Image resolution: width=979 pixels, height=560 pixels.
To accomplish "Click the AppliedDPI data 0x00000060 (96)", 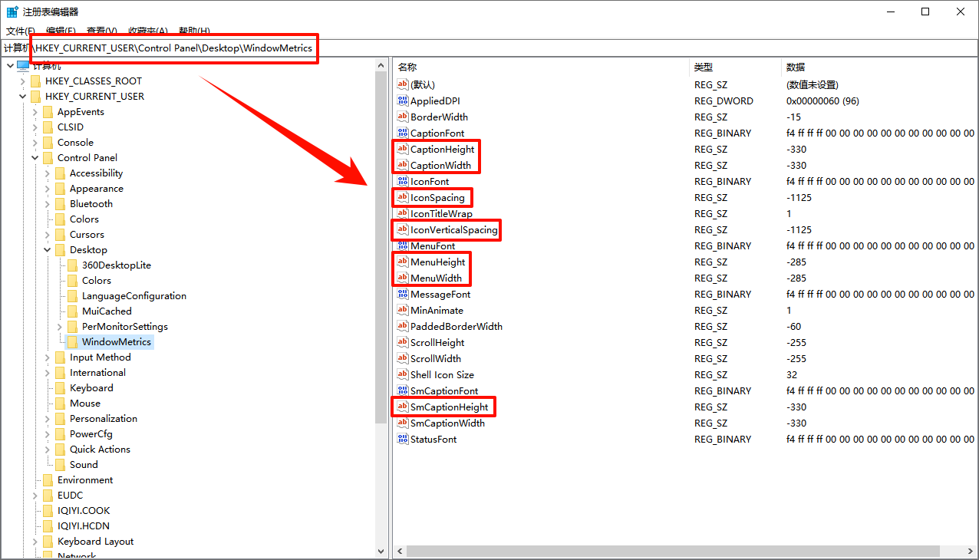I will click(822, 101).
